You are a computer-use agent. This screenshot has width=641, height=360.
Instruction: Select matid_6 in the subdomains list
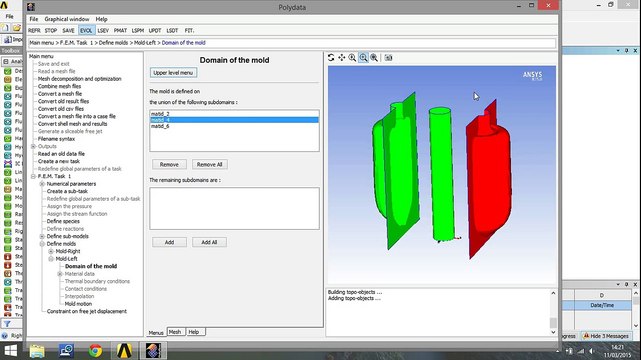click(234, 126)
